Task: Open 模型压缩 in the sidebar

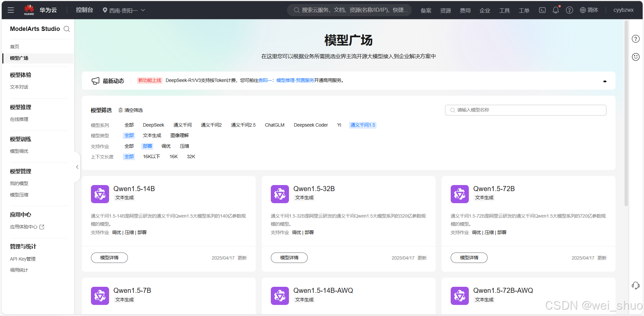Action: point(19,195)
